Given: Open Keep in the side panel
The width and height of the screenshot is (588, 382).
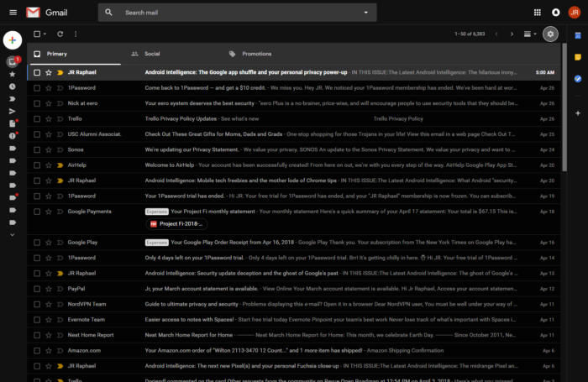Looking at the screenshot, I should [x=578, y=57].
